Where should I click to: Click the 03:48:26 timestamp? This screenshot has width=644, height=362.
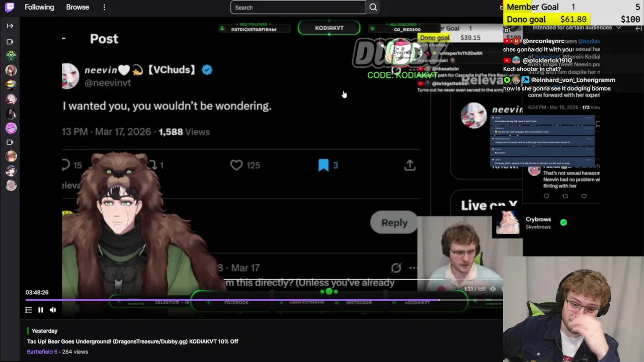click(37, 292)
